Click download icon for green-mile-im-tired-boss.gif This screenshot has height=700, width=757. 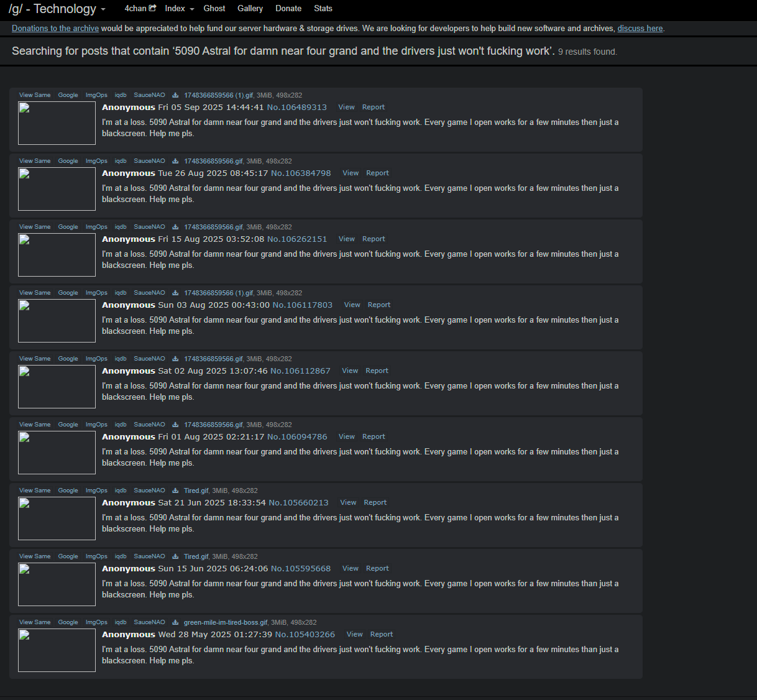click(x=175, y=622)
